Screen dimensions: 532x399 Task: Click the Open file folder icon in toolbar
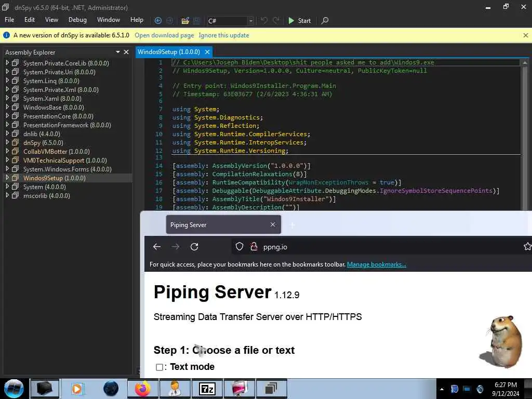185,21
